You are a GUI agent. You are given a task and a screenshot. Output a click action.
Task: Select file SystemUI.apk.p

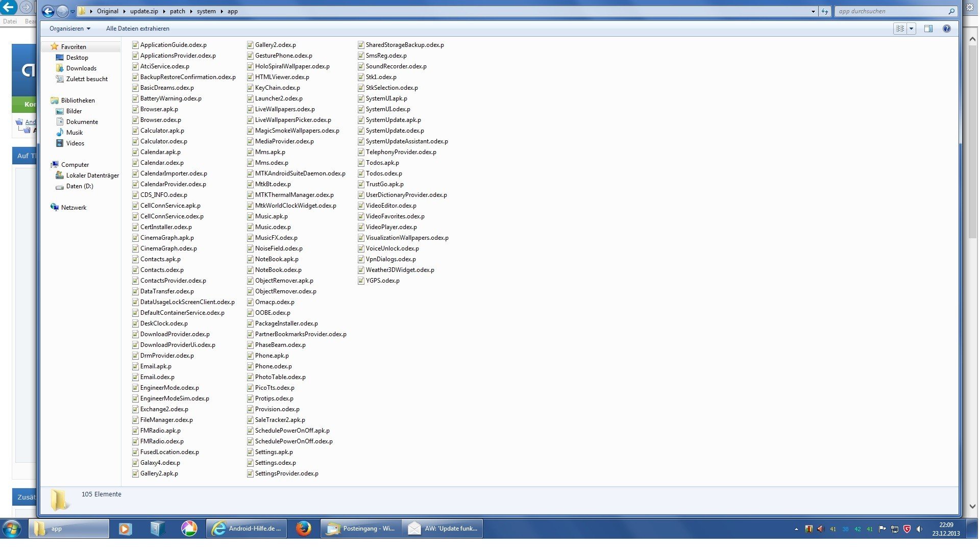click(386, 98)
